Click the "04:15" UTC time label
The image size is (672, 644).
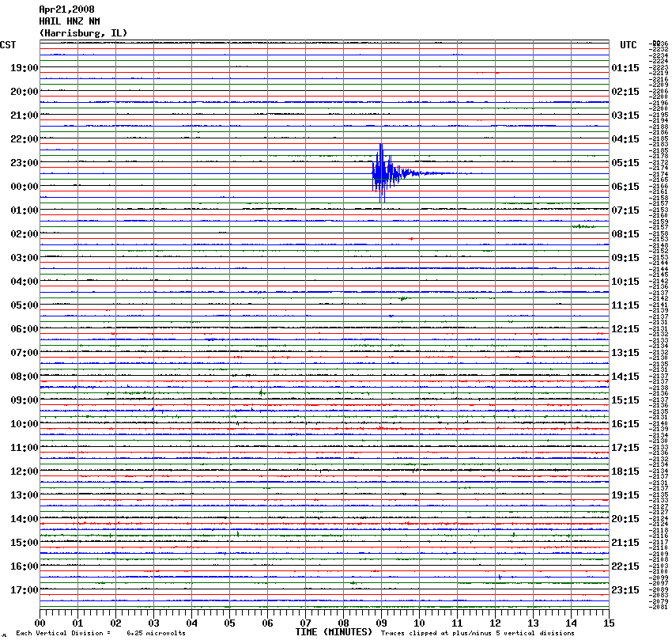pyautogui.click(x=625, y=139)
